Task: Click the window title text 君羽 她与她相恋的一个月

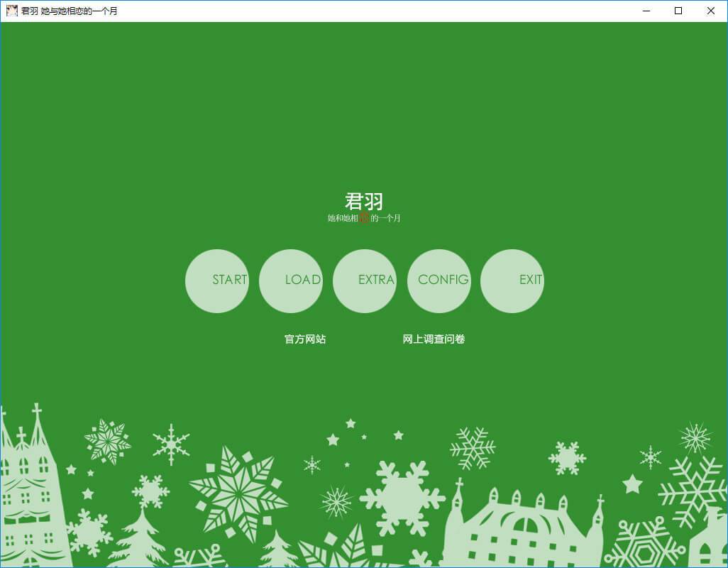Action: coord(70,11)
